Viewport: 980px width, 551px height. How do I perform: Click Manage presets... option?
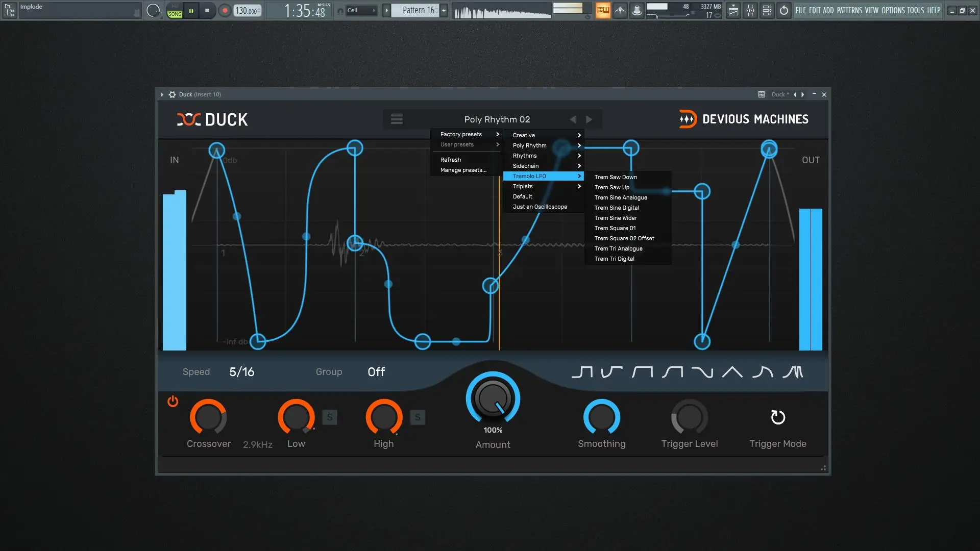click(x=463, y=170)
